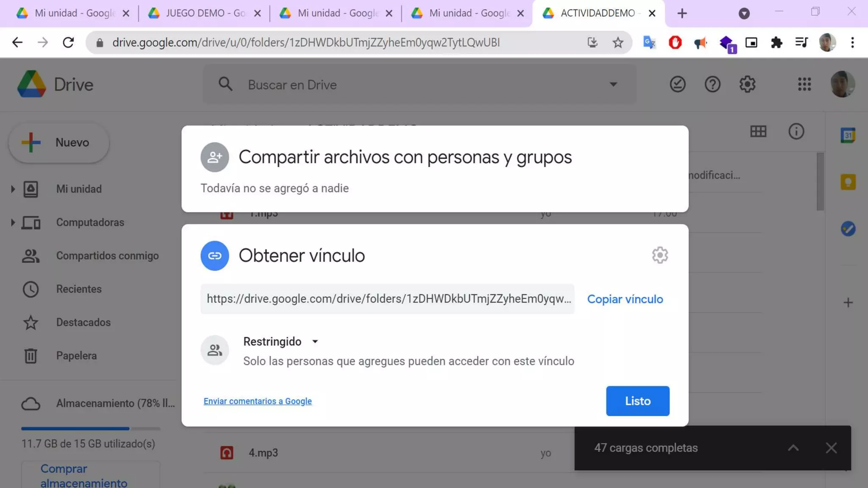Show view details info icon
Image resolution: width=868 pixels, height=488 pixels.
coord(796,131)
